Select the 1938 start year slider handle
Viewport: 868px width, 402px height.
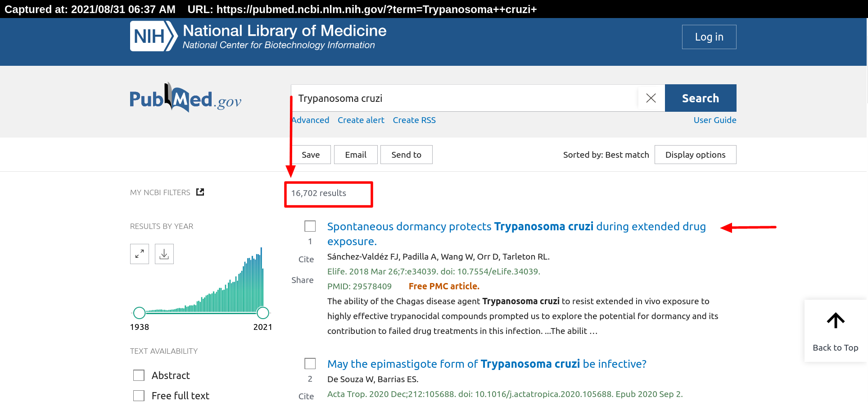pyautogui.click(x=140, y=313)
